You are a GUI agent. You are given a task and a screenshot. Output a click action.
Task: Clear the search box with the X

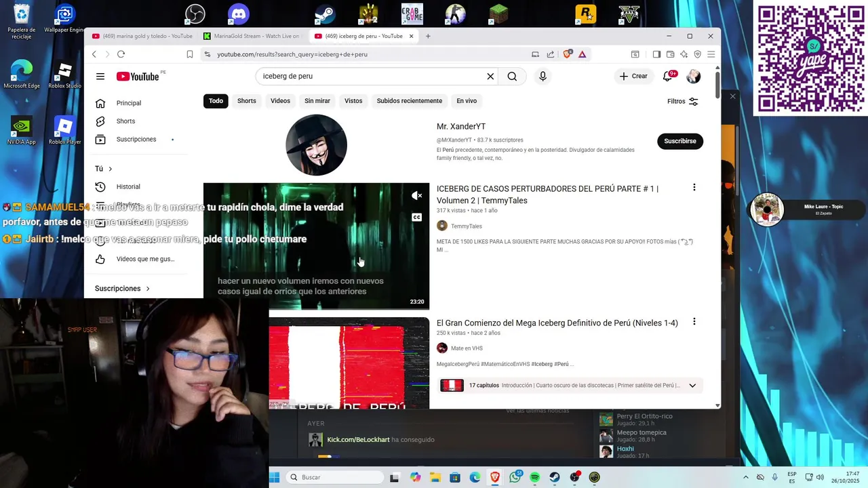pos(490,77)
